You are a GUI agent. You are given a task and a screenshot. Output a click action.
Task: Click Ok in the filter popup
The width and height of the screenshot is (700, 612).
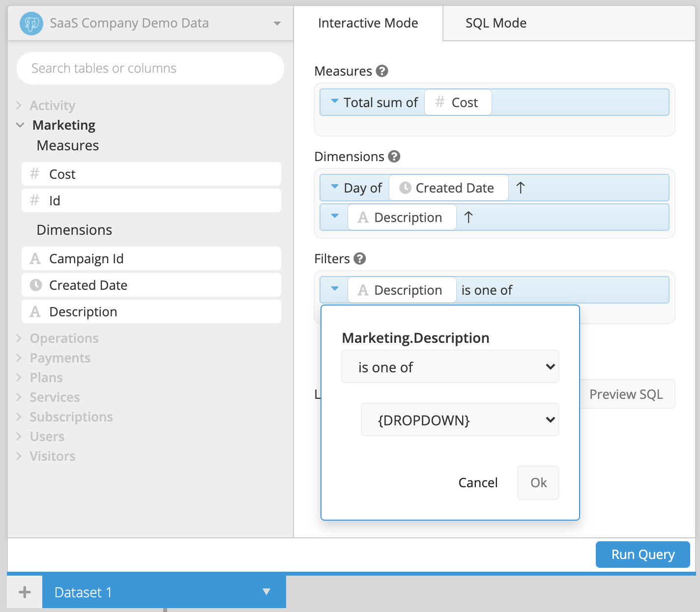[x=538, y=483]
